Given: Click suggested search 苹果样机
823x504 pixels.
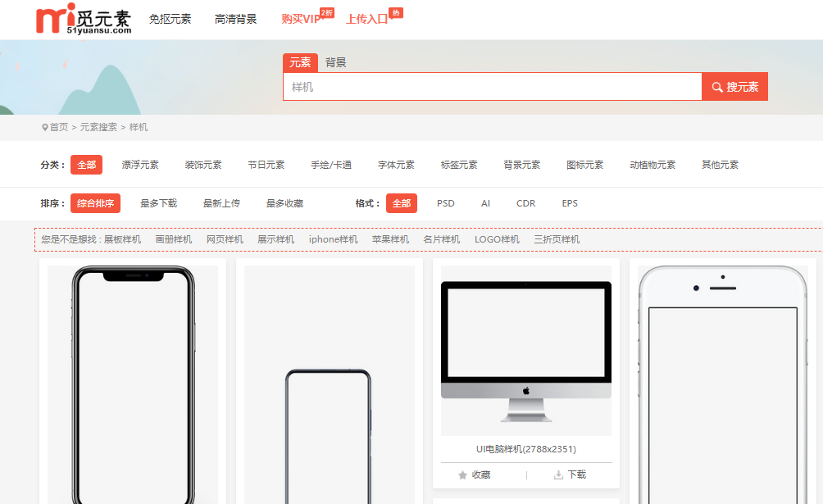Looking at the screenshot, I should tap(390, 239).
